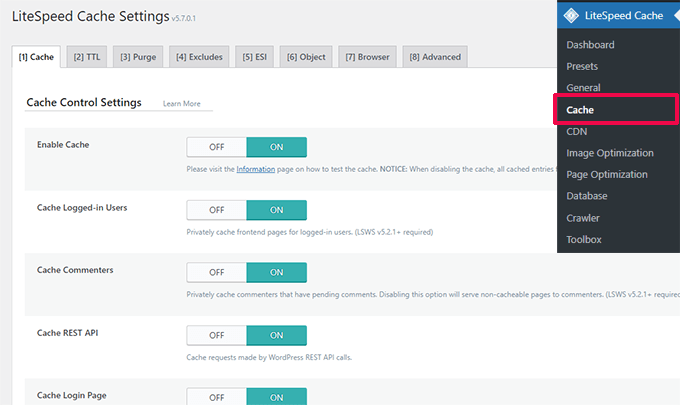The image size is (680, 405).
Task: Select the [1] Cache tab
Action: (36, 57)
